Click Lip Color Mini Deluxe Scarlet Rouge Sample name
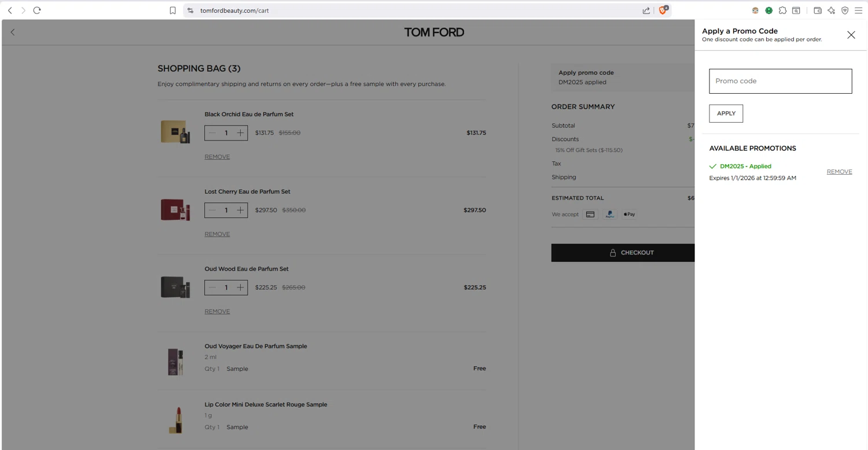This screenshot has width=868, height=450. pyautogui.click(x=266, y=405)
